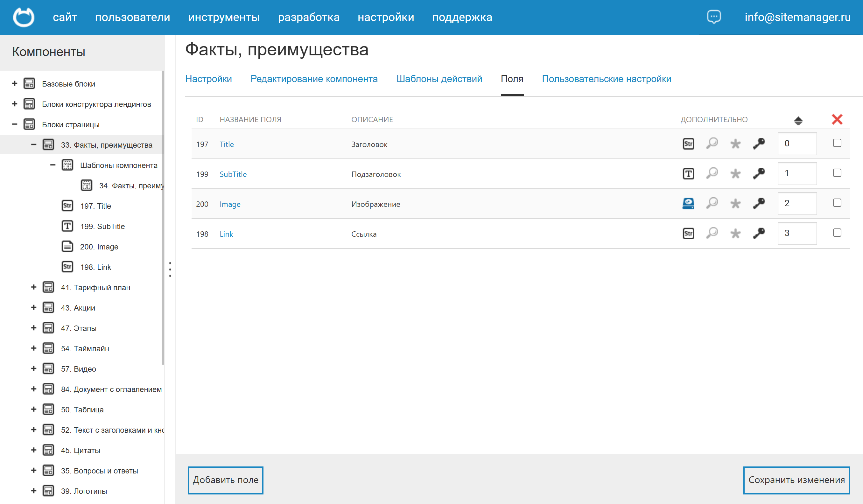Click the Сохранить изменения button
Screen dimensions: 863x504
pyautogui.click(x=796, y=480)
